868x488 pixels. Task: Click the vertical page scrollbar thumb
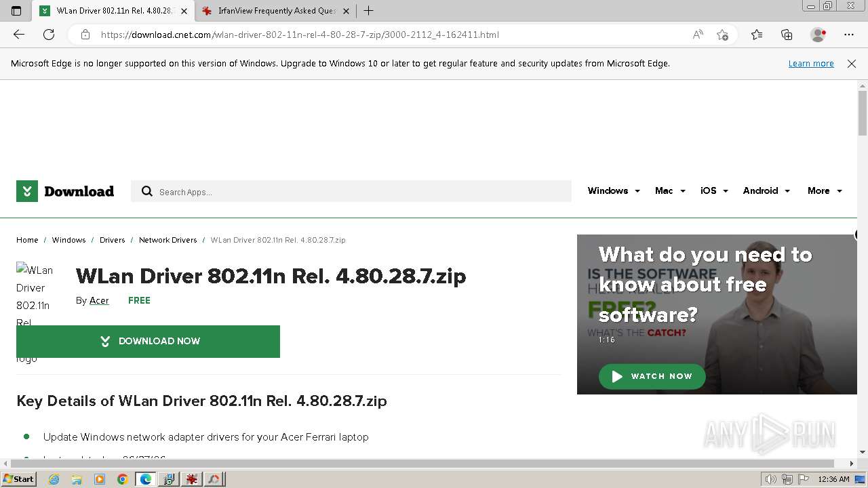click(x=863, y=113)
